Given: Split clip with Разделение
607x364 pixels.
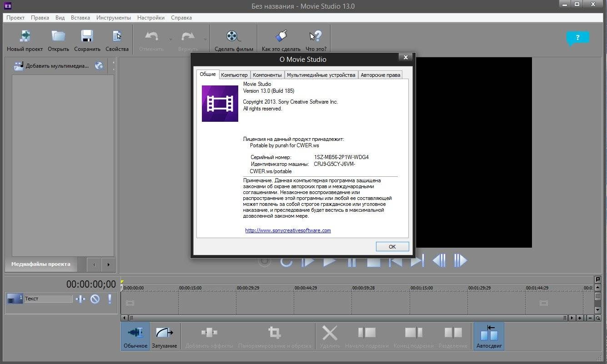Looking at the screenshot, I should tap(453, 337).
